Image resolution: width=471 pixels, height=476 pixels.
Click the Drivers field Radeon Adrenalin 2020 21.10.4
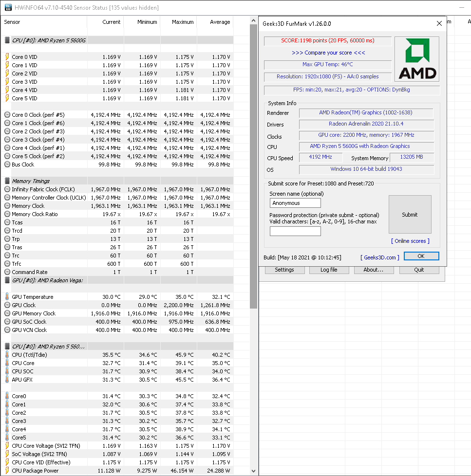tap(366, 124)
